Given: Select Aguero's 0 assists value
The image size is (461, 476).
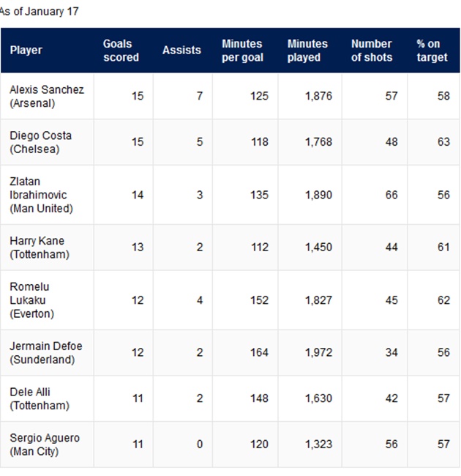Looking at the screenshot, I should pyautogui.click(x=200, y=445).
